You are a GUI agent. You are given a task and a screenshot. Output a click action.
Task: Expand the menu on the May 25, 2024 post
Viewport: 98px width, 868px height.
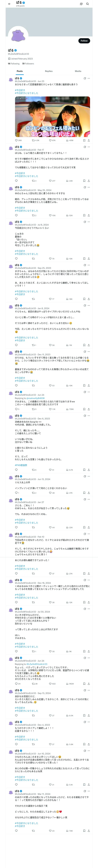(89, 187)
